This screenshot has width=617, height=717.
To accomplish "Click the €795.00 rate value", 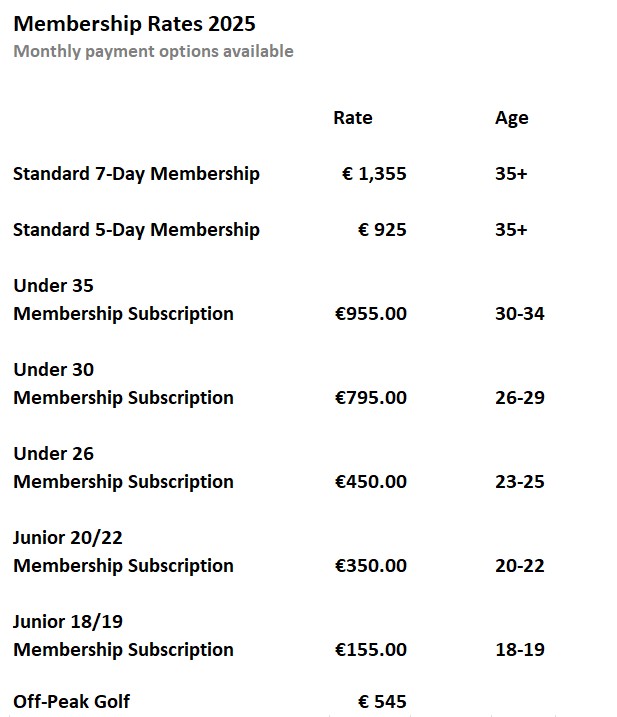I will (x=370, y=398).
